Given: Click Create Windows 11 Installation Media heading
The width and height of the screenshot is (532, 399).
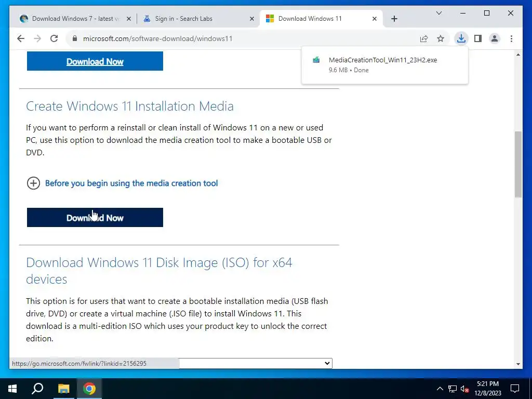Looking at the screenshot, I should pos(130,106).
